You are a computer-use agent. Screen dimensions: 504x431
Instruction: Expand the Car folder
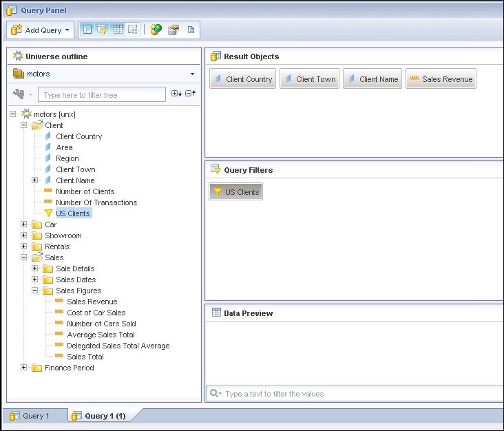[24, 224]
